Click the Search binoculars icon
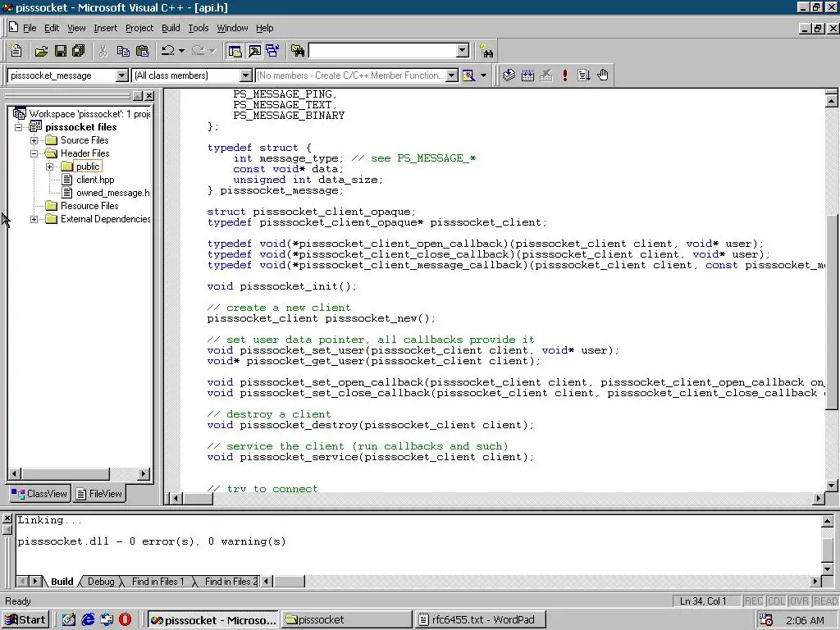This screenshot has height=630, width=840. 486,52
